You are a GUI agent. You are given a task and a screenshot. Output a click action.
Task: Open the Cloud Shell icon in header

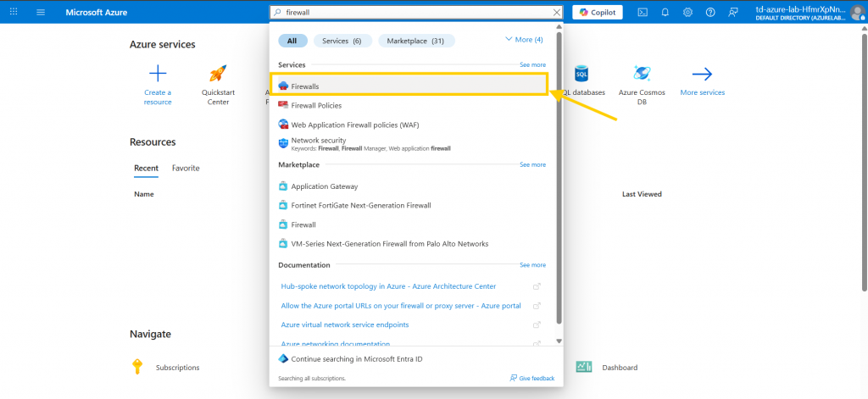click(x=643, y=12)
